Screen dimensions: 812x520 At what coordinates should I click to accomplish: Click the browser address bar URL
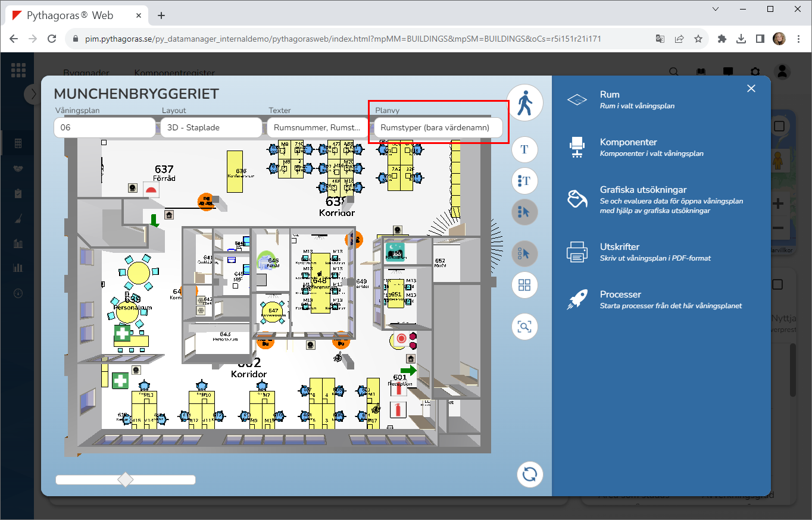coord(357,39)
